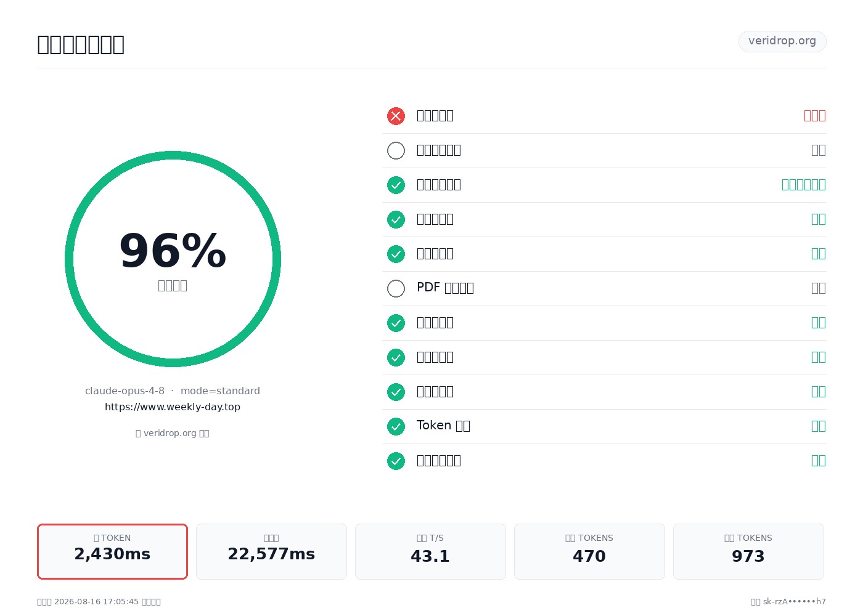
Task: Click the green check directly below Token row
Action: pos(396,461)
